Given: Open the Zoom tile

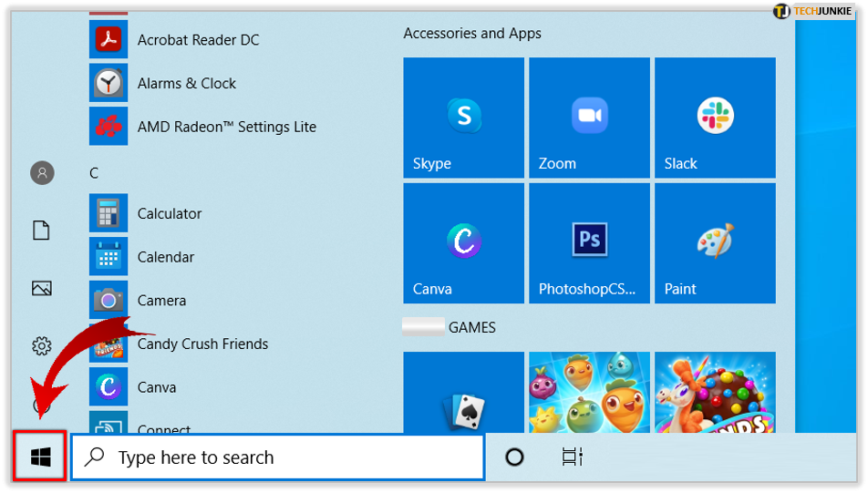Looking at the screenshot, I should tap(589, 118).
